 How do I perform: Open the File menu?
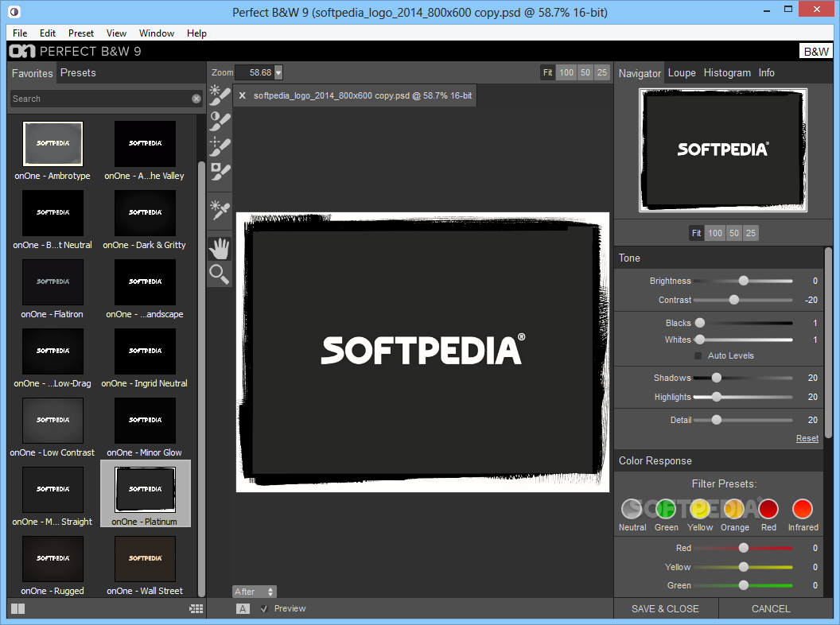(x=20, y=33)
